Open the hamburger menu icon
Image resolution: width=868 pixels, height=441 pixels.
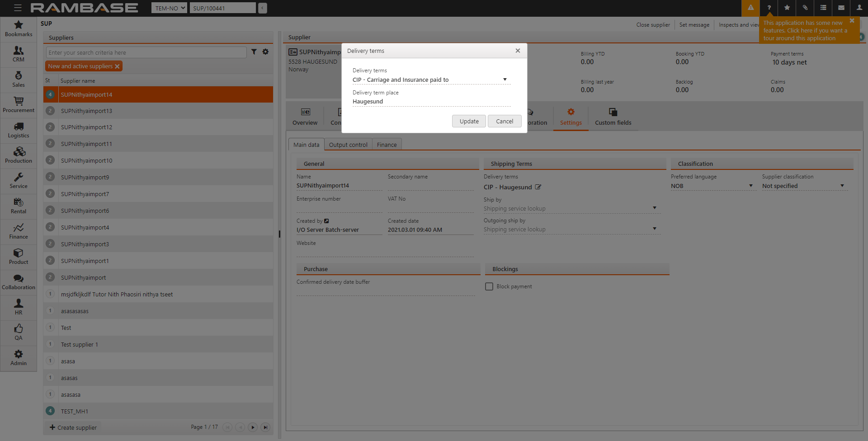point(18,8)
